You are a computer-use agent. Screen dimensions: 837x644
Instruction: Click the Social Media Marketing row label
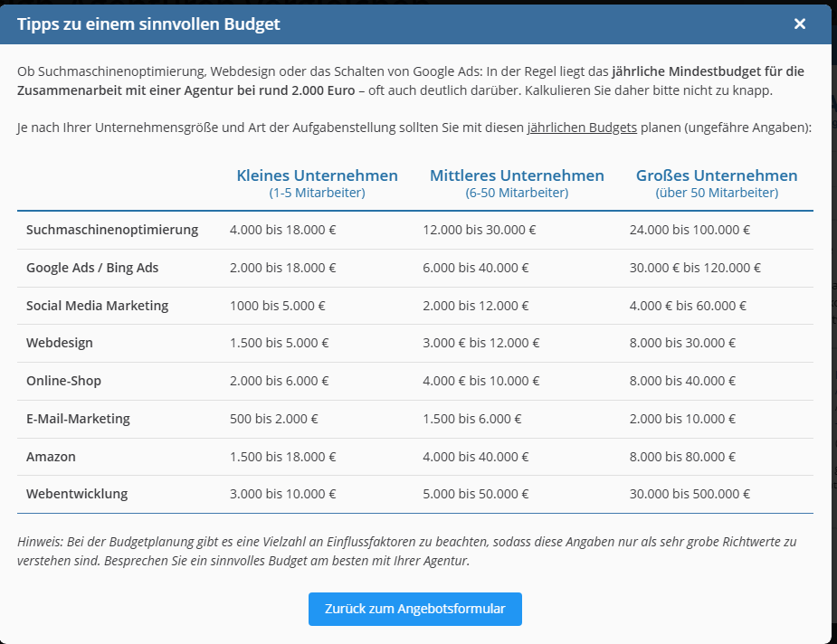(97, 306)
